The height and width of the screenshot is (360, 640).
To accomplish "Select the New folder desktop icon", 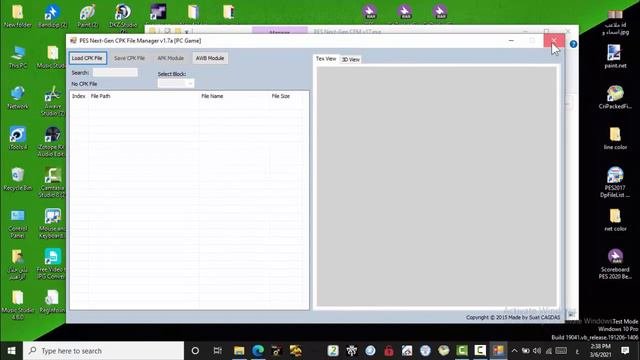I will click(x=18, y=16).
